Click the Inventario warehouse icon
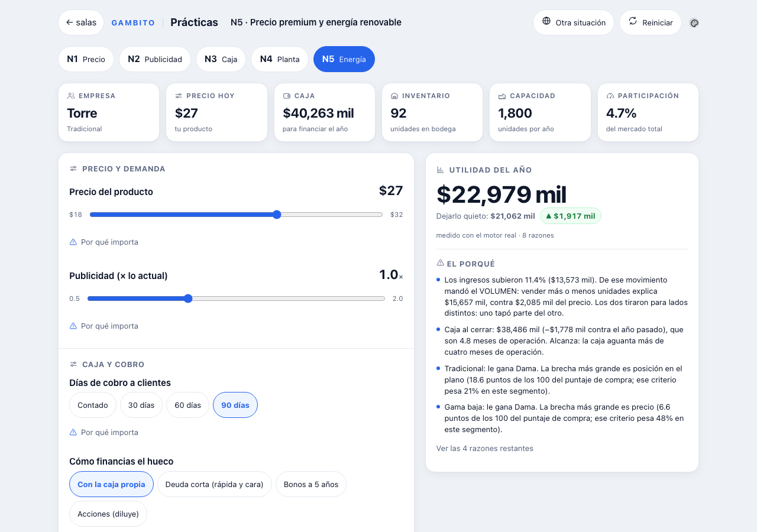 394,96
